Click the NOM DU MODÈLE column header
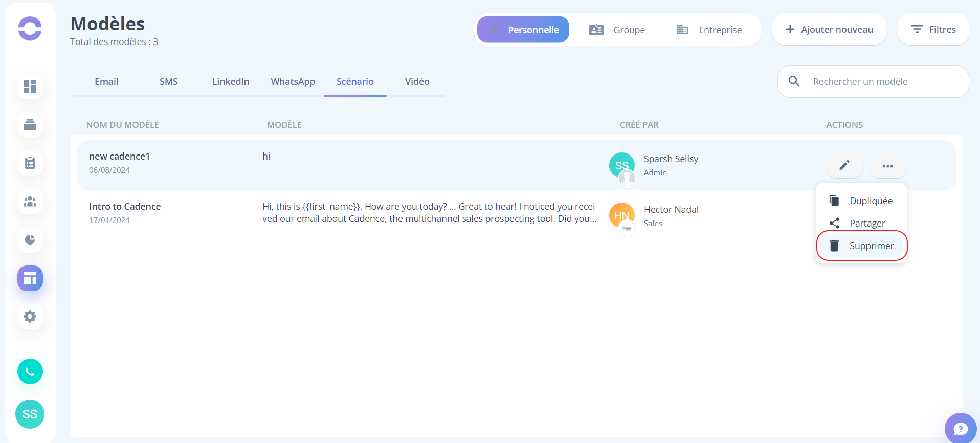Screen dimensions: 980x443 [x=123, y=125]
